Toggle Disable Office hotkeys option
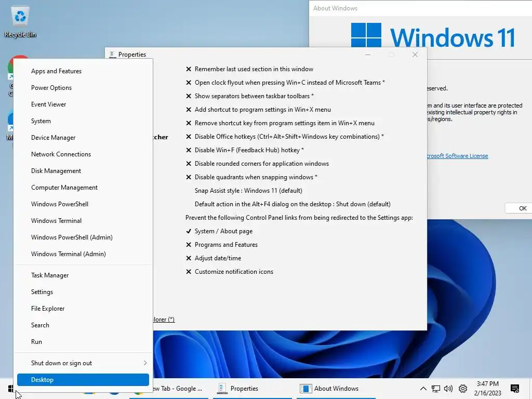The width and height of the screenshot is (532, 399). point(285,137)
